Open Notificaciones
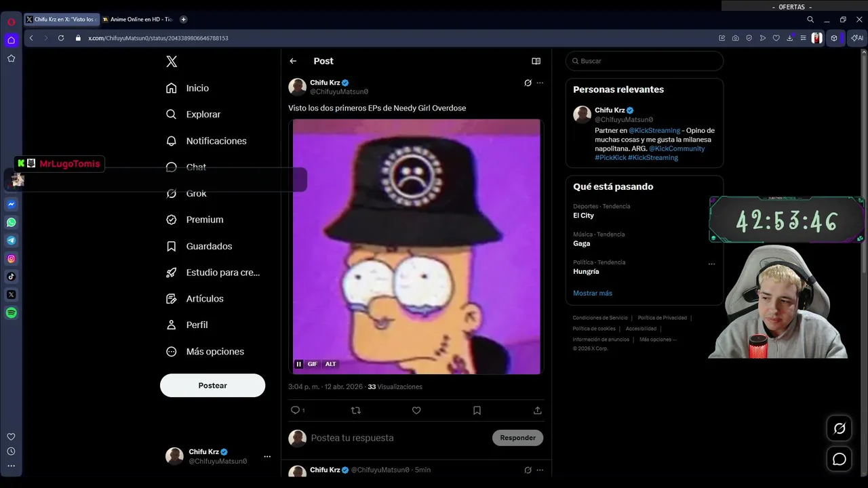 pos(207,141)
